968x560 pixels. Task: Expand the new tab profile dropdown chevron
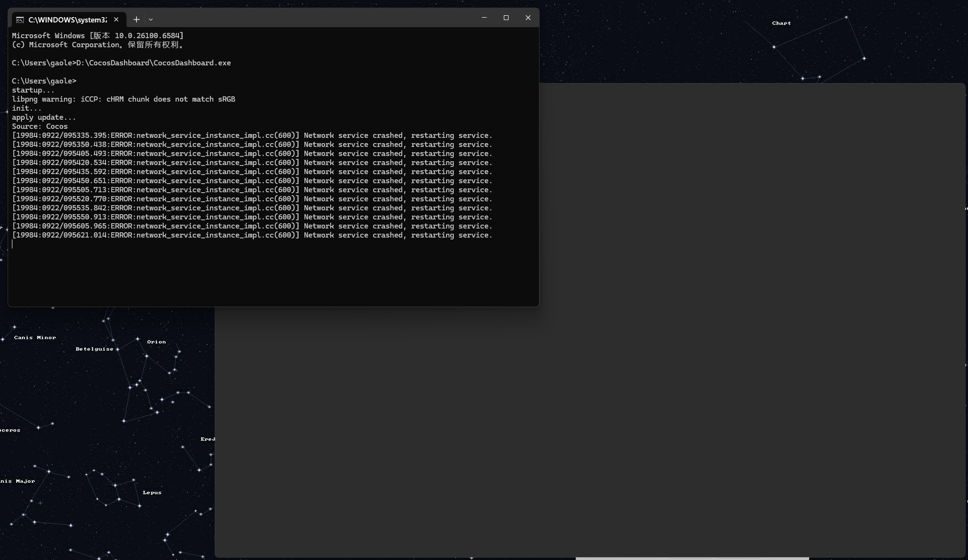(x=151, y=20)
